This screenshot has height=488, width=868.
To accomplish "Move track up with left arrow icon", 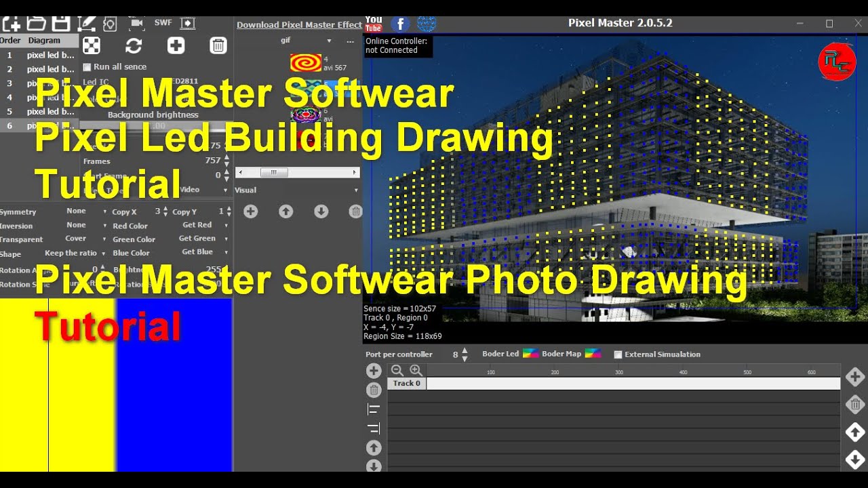I will click(374, 447).
